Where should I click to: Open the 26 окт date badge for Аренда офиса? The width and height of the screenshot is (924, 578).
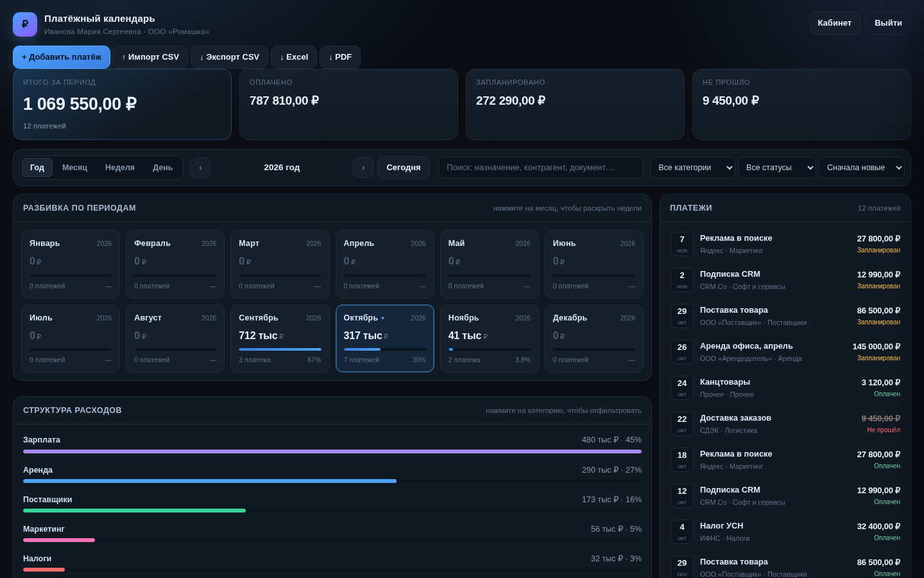click(682, 352)
